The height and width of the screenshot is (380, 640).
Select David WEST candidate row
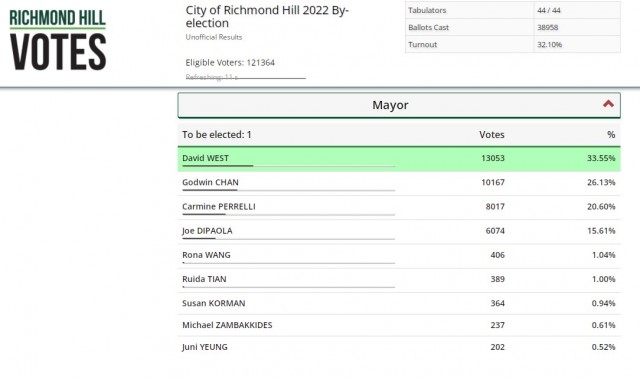tap(399, 159)
